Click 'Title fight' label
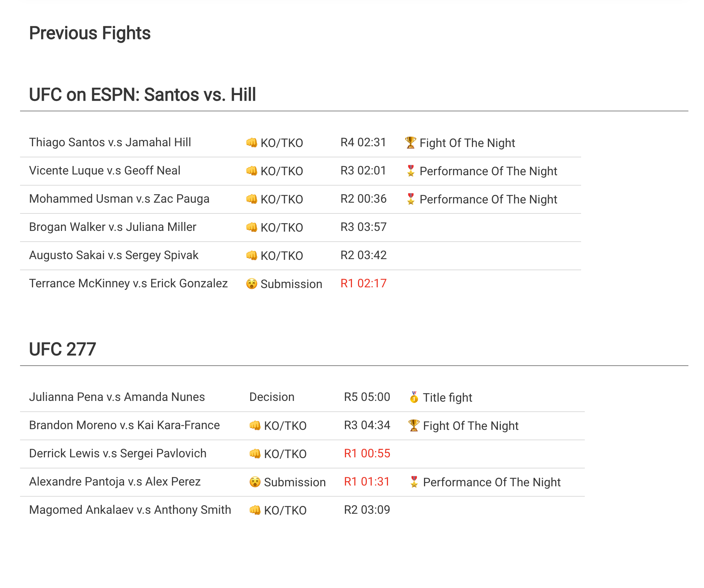Screen dimensions: 704x588 click(447, 398)
